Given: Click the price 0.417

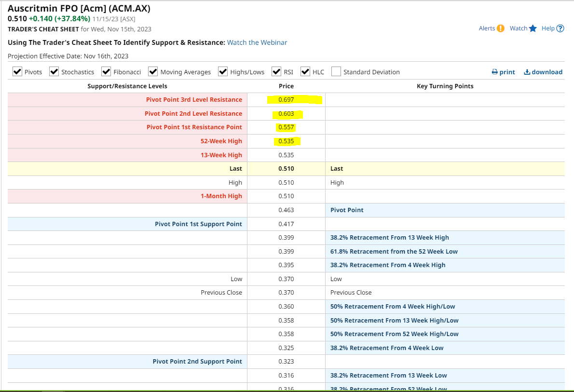Looking at the screenshot, I should pos(286,224).
